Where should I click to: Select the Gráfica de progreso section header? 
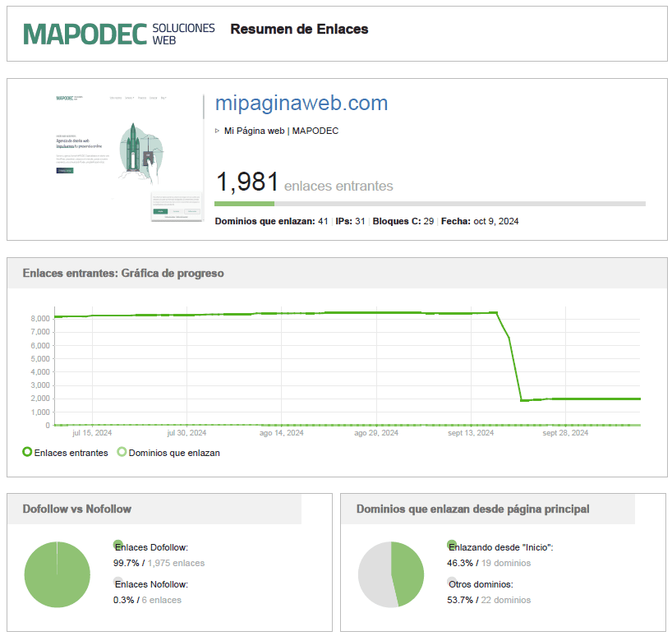point(123,273)
